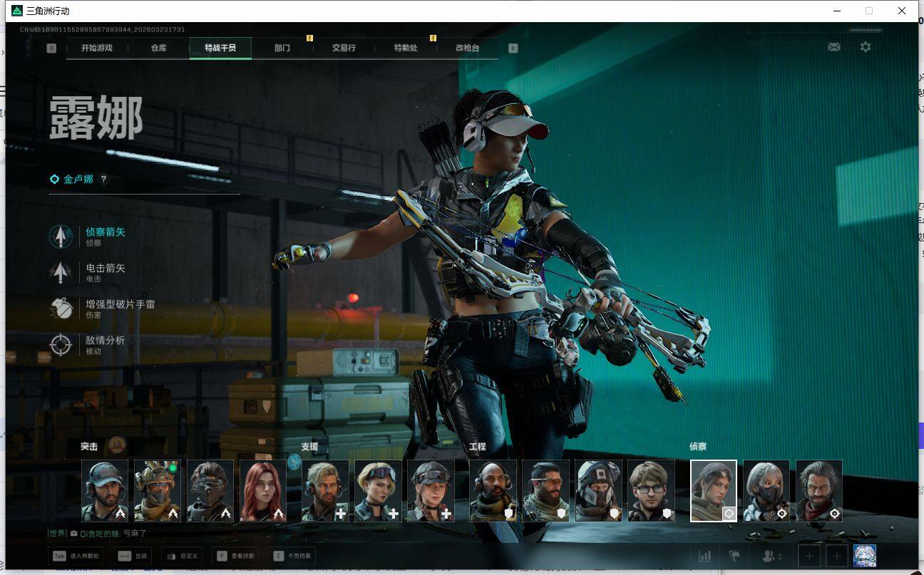Select the 敌情分析 passive skill crosshair icon
The width and height of the screenshot is (924, 575).
[61, 345]
